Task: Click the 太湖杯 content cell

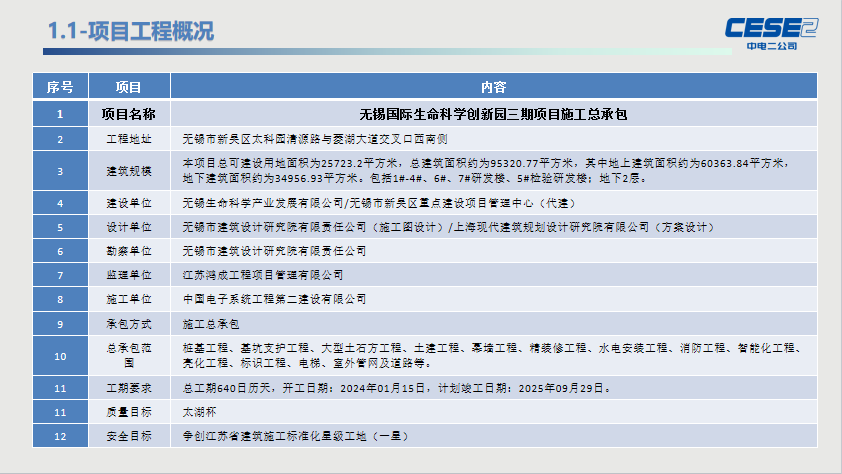Action: click(x=494, y=412)
